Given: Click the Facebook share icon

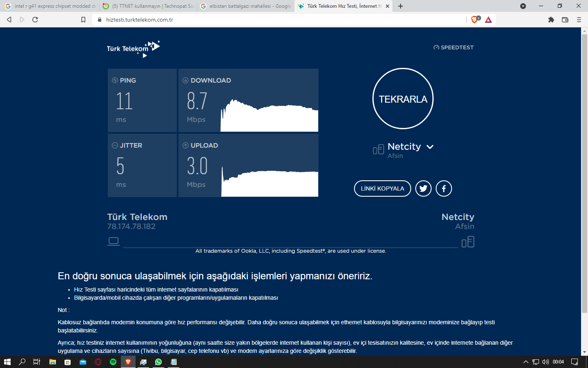Looking at the screenshot, I should (444, 188).
